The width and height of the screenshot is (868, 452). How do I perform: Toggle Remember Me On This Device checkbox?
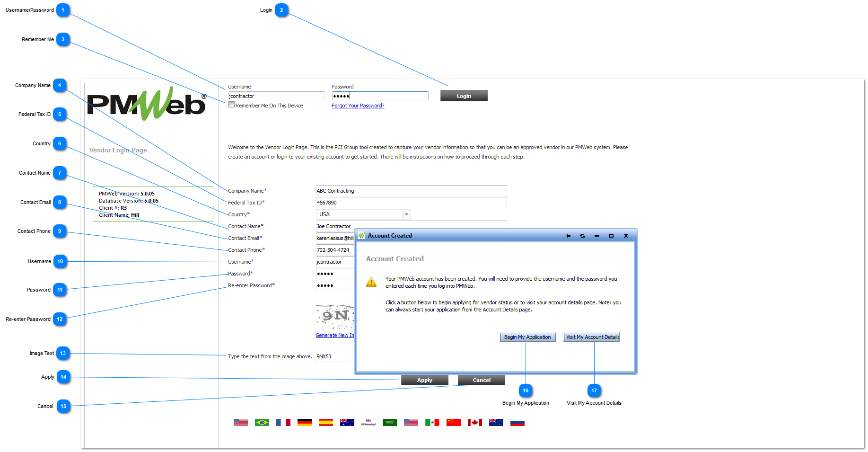231,105
